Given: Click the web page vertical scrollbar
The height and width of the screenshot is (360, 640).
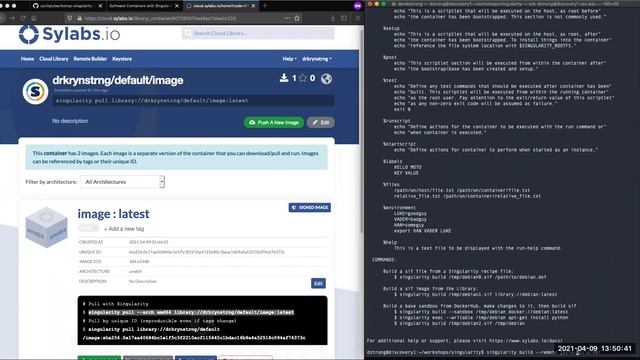Looking at the screenshot, I should pos(362,131).
